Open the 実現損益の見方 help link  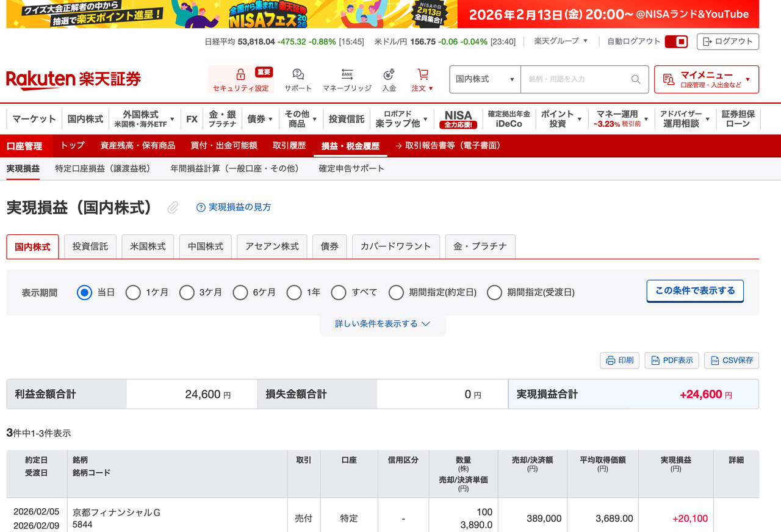(234, 207)
